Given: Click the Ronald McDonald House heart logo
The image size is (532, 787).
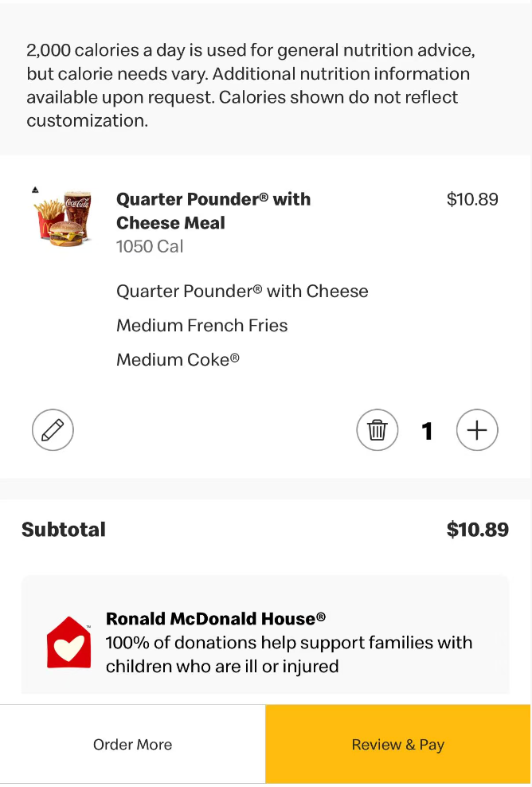Looking at the screenshot, I should point(68,643).
